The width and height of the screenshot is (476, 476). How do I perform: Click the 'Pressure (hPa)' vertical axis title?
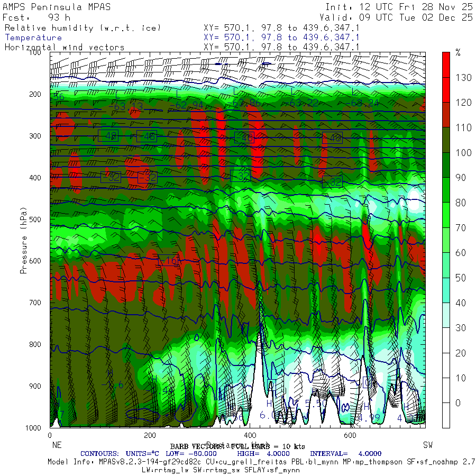(23, 240)
